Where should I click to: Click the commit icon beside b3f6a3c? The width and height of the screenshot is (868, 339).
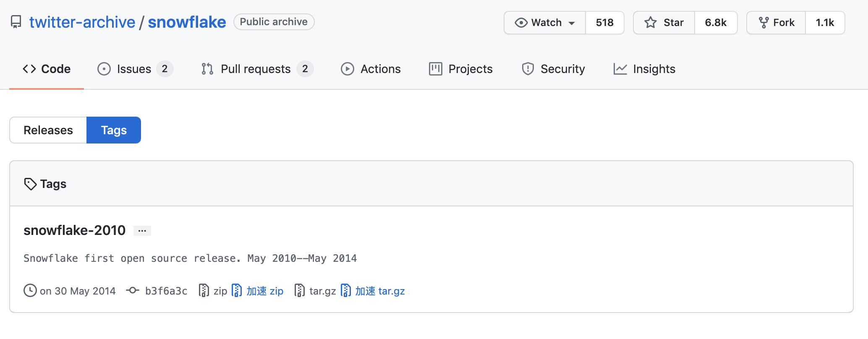click(133, 290)
